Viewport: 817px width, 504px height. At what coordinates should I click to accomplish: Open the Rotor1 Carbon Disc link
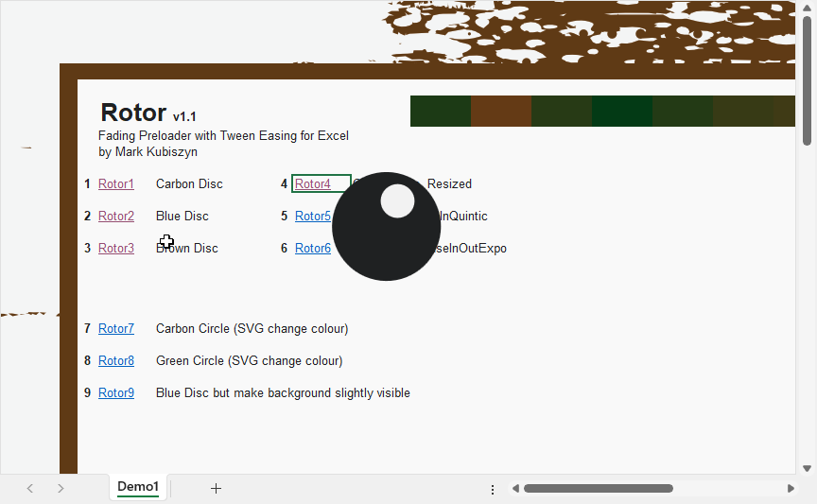click(116, 184)
